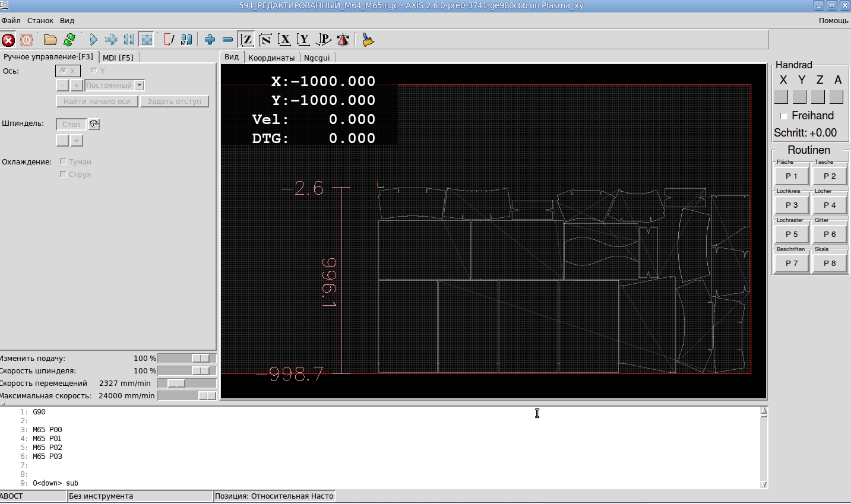Zoom in on the preview
This screenshot has width=851, height=504.
pyautogui.click(x=210, y=40)
